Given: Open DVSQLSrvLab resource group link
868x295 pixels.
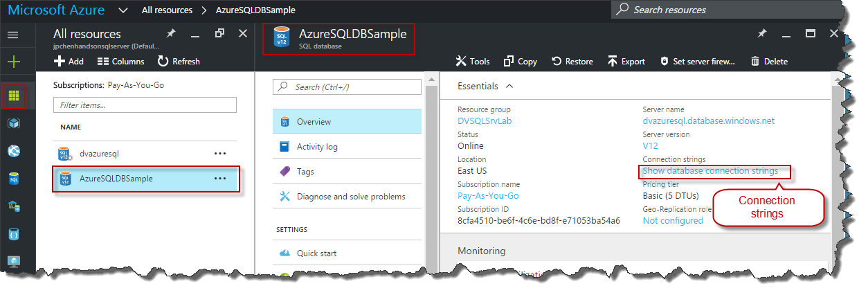Looking at the screenshot, I should (485, 120).
